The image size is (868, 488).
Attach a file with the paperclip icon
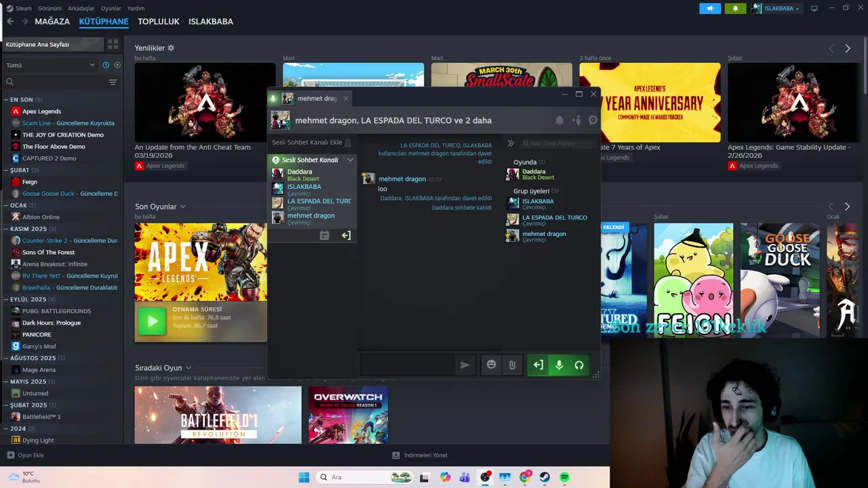[x=512, y=365]
